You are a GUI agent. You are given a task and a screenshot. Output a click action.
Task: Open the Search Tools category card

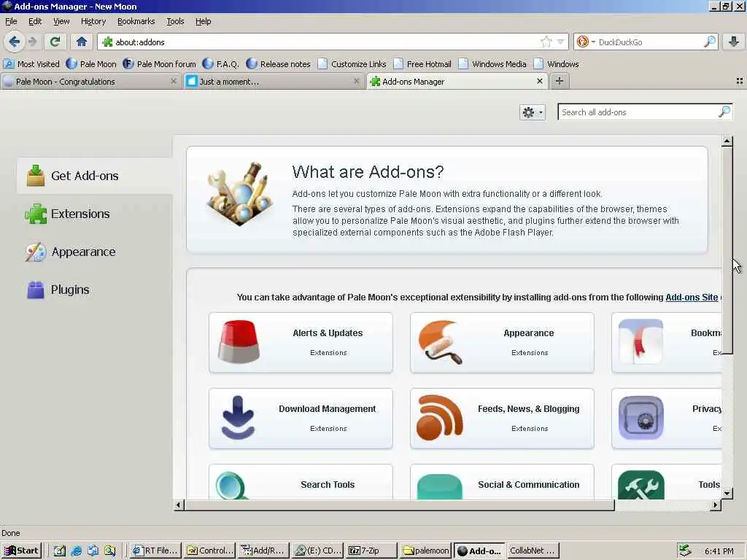301,482
